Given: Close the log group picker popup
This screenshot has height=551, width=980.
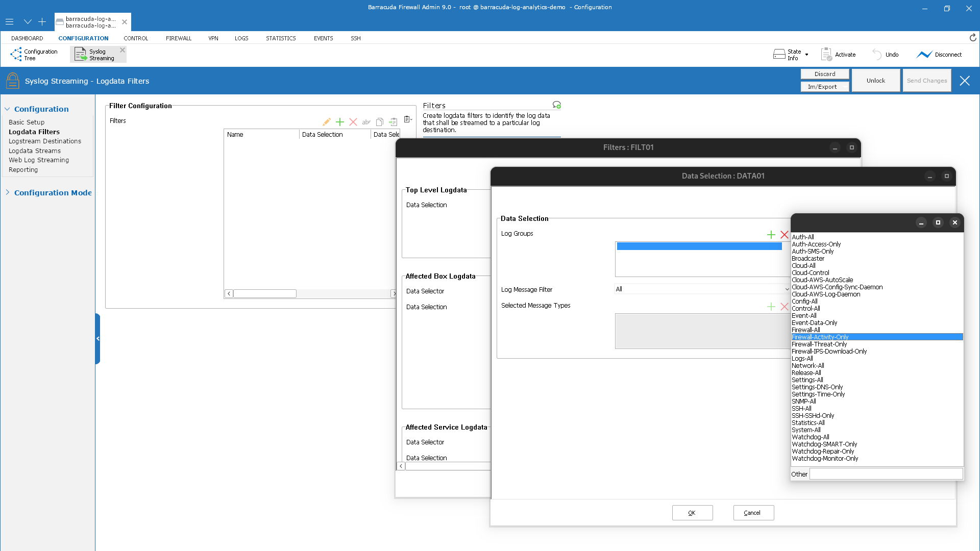Looking at the screenshot, I should (955, 223).
